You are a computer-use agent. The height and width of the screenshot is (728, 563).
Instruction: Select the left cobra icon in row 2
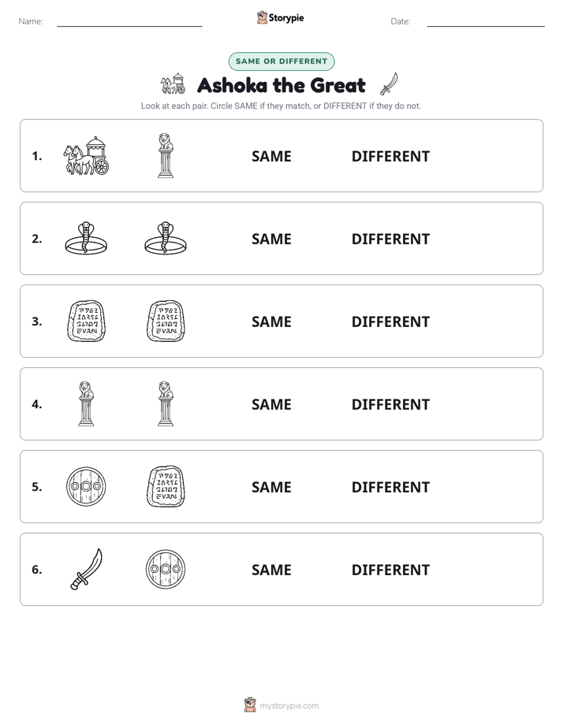[86, 238]
